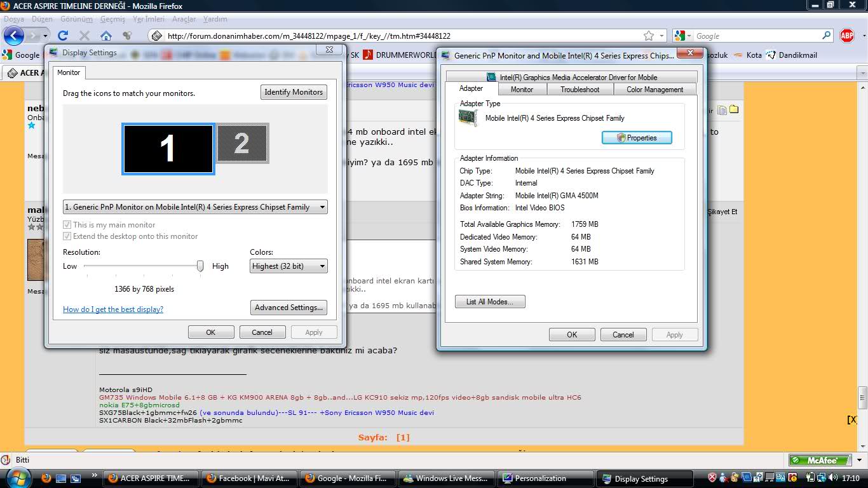Click Identify Monitors button

[294, 92]
